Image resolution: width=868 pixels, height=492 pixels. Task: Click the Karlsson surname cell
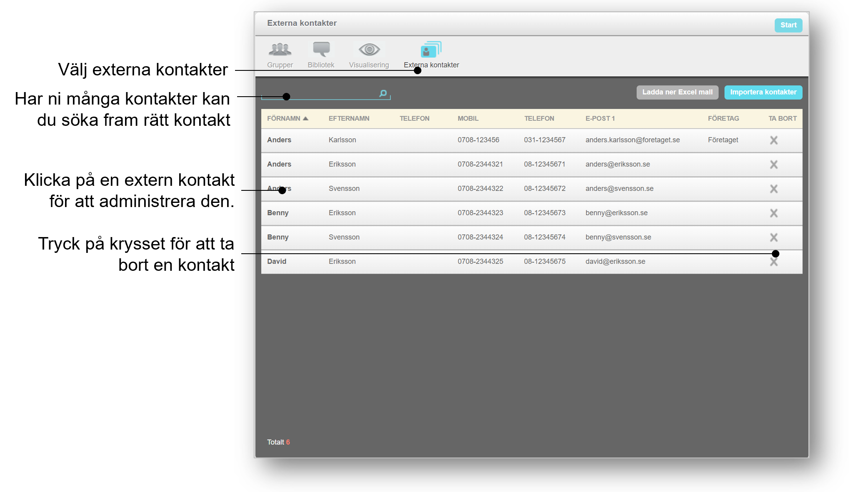coord(342,140)
